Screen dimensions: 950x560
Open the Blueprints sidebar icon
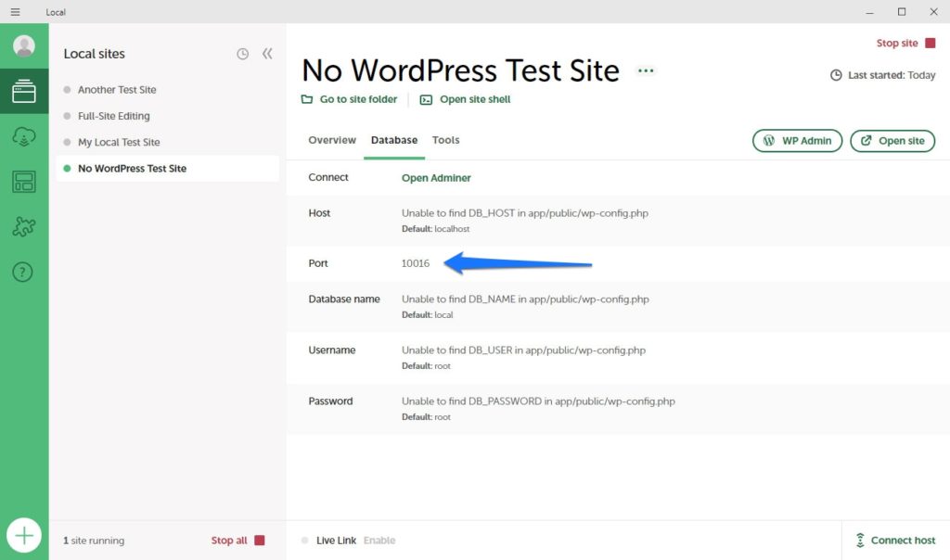[24, 182]
